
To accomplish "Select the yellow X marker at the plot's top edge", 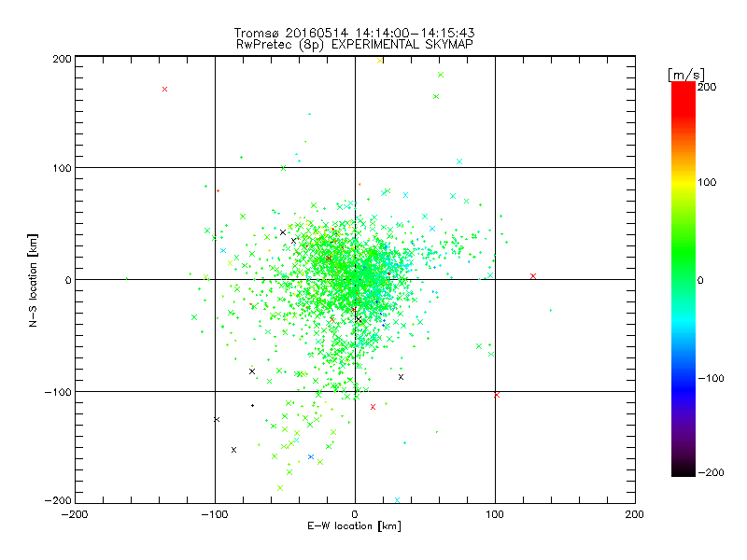I will click(380, 61).
